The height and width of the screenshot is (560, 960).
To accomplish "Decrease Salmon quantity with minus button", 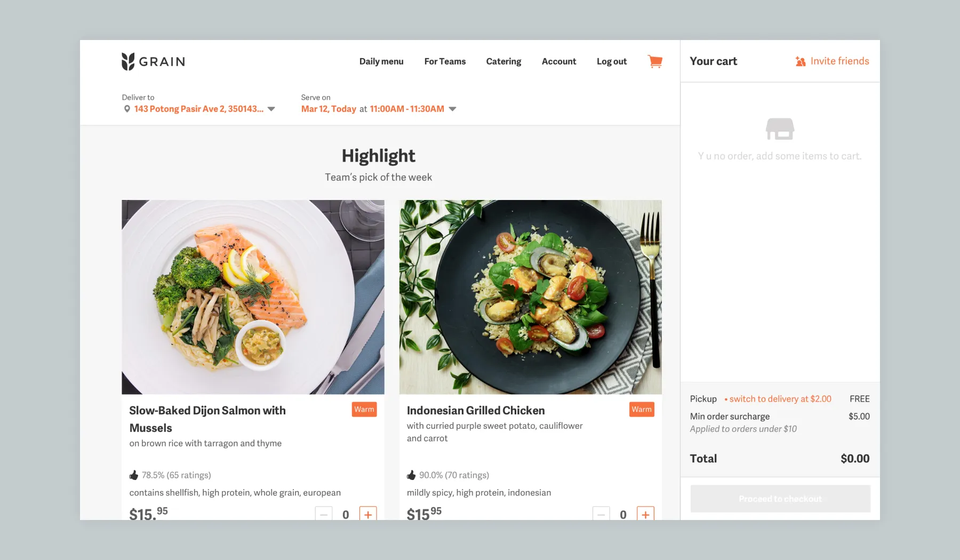I will click(324, 514).
